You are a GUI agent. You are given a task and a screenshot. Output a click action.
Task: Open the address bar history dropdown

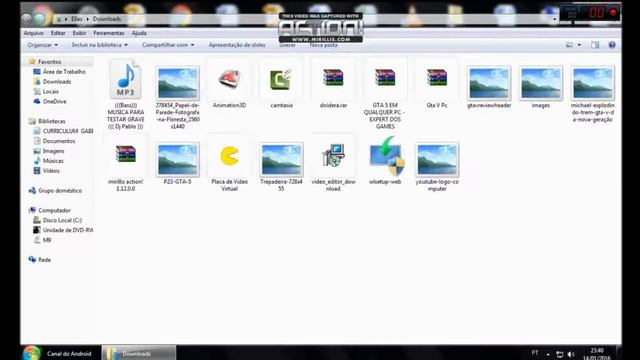click(x=555, y=19)
